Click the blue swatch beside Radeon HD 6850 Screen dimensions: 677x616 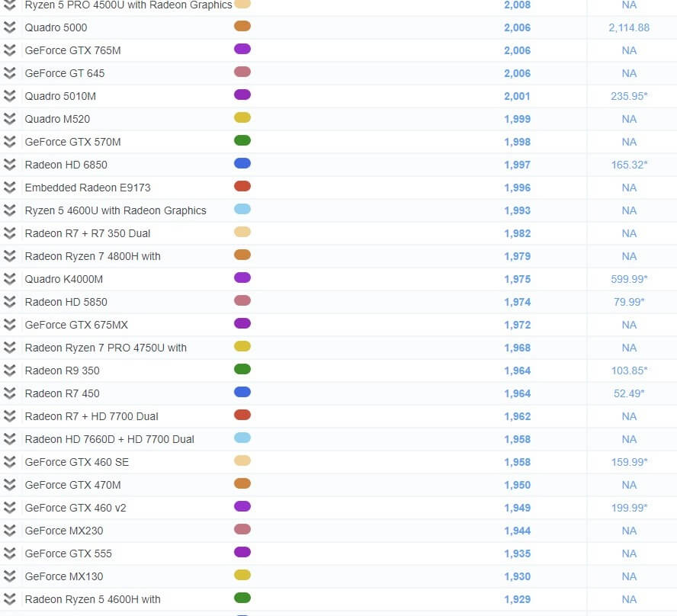coord(242,163)
